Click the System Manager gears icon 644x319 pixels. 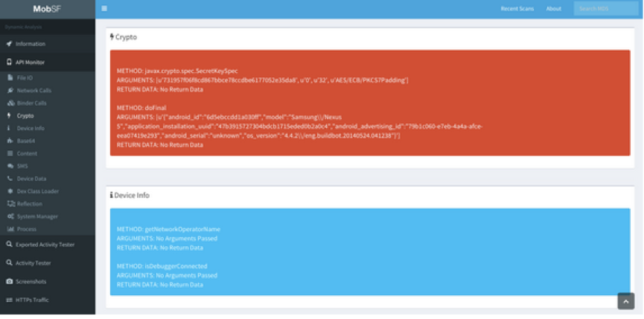[x=11, y=216]
